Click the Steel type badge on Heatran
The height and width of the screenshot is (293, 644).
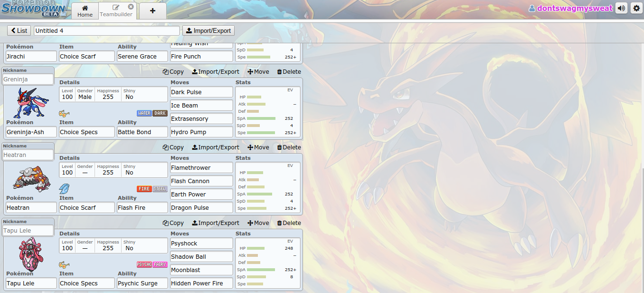point(160,189)
